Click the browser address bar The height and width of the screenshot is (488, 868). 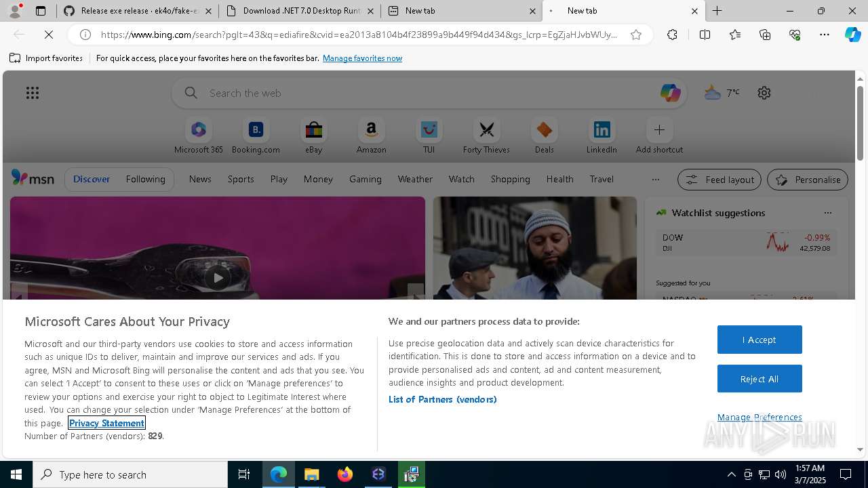pyautogui.click(x=359, y=35)
